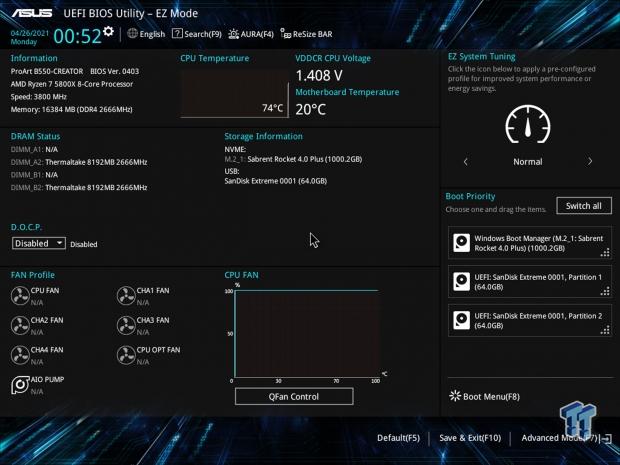Toggle the ReSize BAR option
Viewport: 620px width, 465px height.
[x=306, y=34]
